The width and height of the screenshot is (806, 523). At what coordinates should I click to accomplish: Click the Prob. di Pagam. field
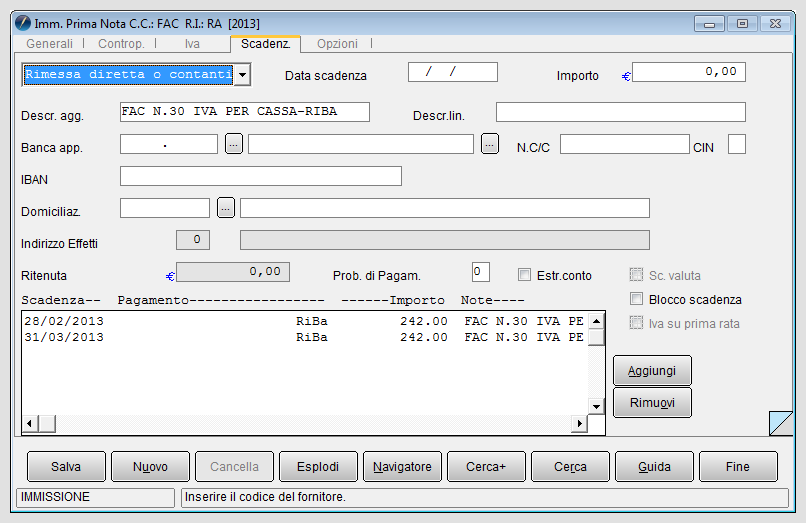(481, 272)
